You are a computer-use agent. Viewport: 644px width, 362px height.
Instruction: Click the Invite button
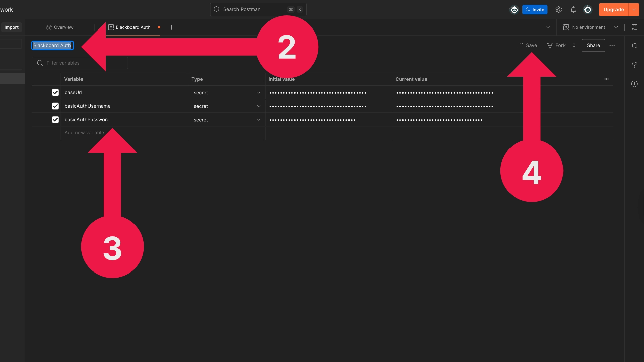pos(535,10)
